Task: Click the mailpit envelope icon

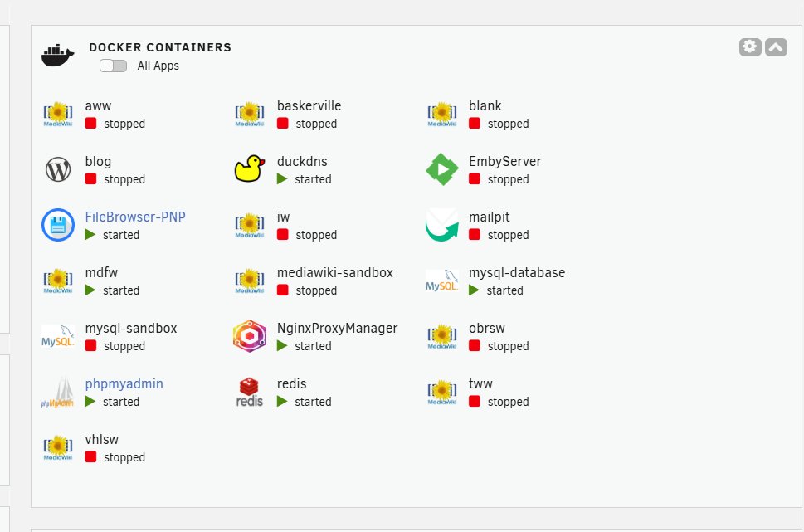Action: (442, 225)
